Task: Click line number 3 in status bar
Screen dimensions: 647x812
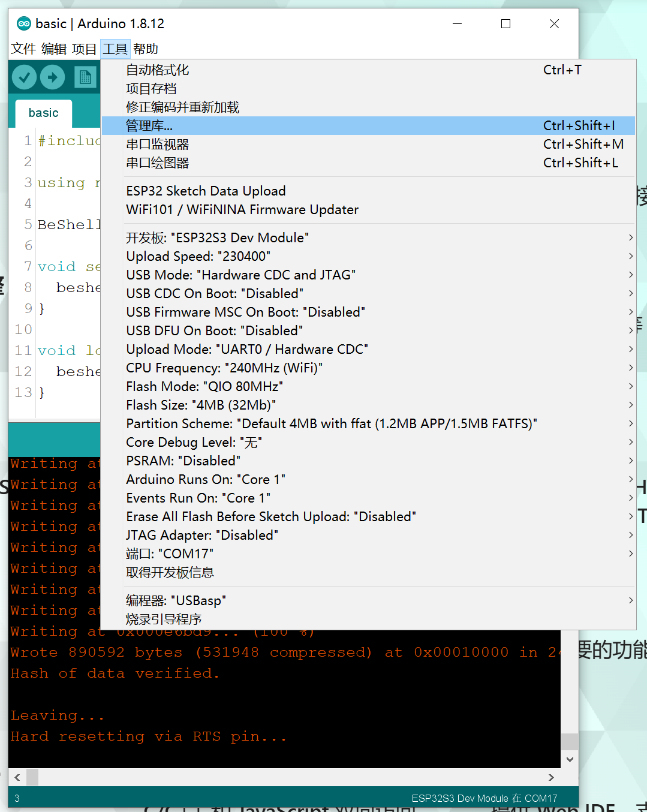Action: coord(17,798)
